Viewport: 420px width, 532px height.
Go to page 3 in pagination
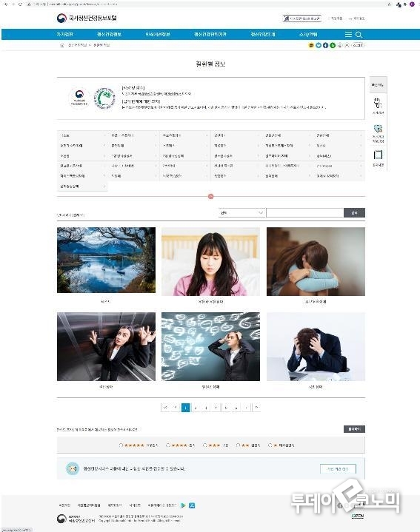tap(206, 407)
